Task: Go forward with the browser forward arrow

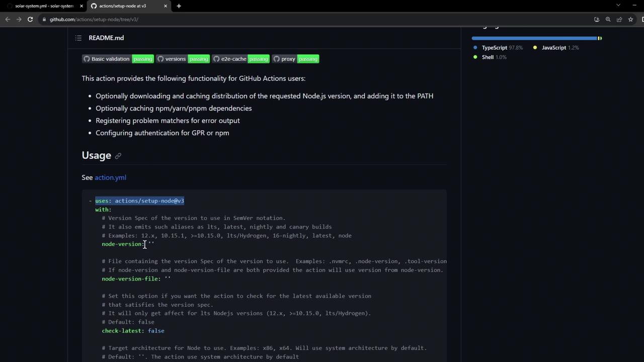Action: point(19,19)
